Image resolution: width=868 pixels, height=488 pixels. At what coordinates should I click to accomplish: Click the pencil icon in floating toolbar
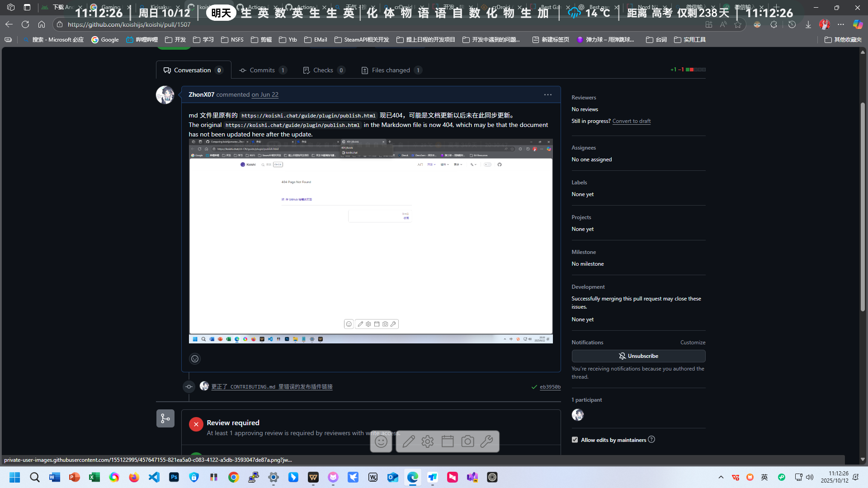pos(409,441)
